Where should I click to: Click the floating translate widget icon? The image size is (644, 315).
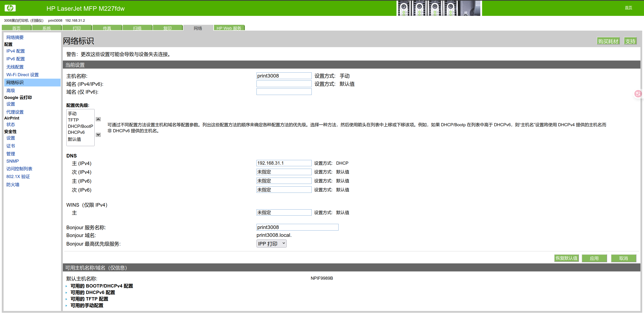click(x=638, y=94)
